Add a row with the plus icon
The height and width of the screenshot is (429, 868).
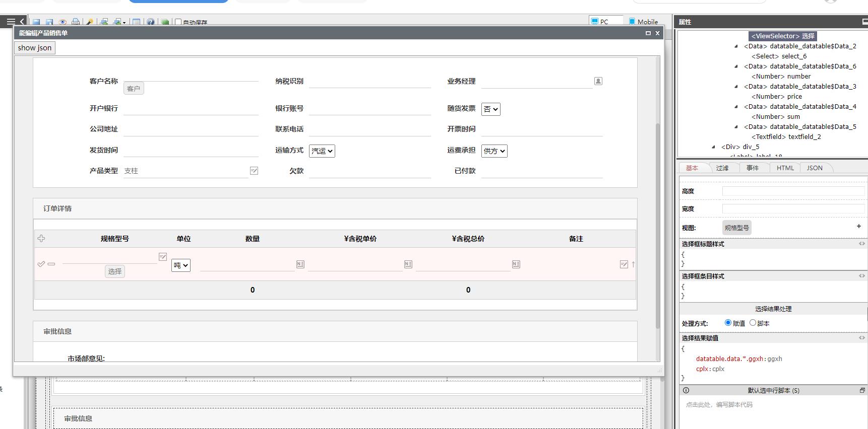click(x=41, y=239)
